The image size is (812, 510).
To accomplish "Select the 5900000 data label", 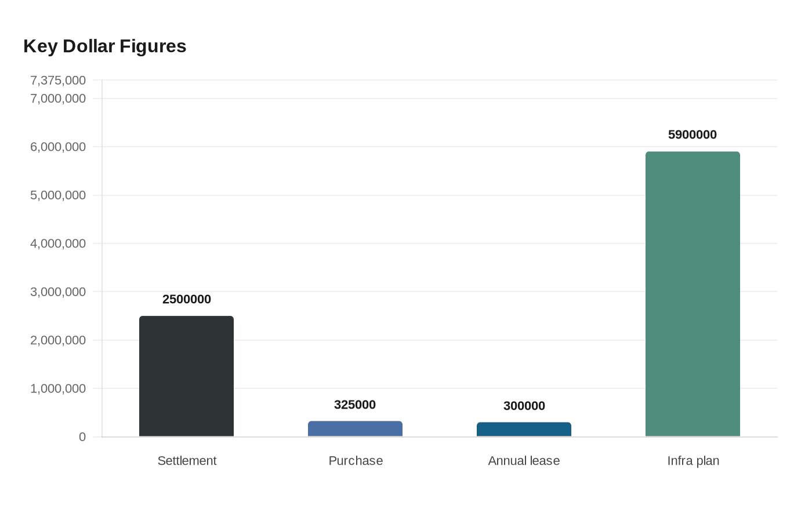I will pyautogui.click(x=693, y=134).
